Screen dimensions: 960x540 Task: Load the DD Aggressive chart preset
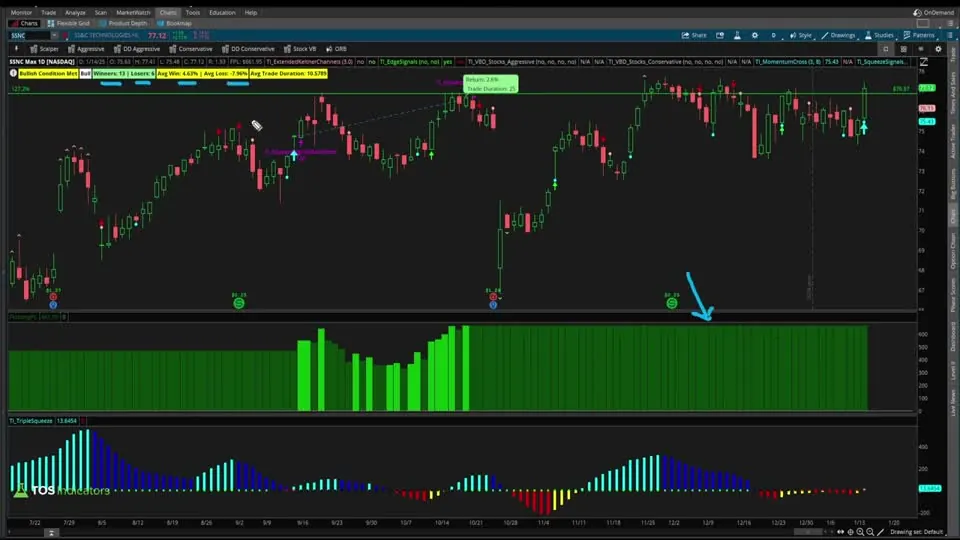coord(137,49)
